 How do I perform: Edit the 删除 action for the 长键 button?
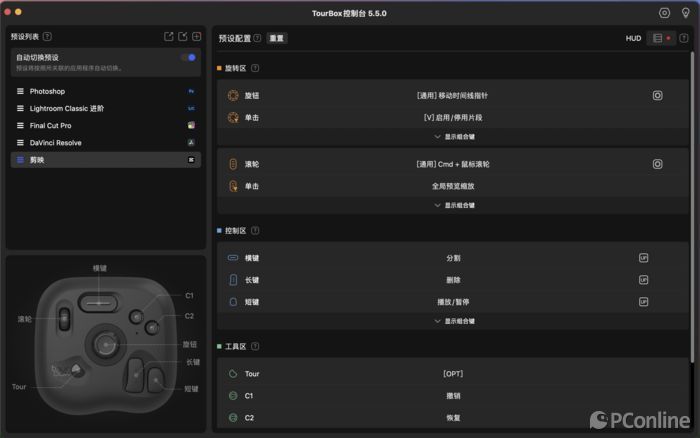(x=453, y=280)
